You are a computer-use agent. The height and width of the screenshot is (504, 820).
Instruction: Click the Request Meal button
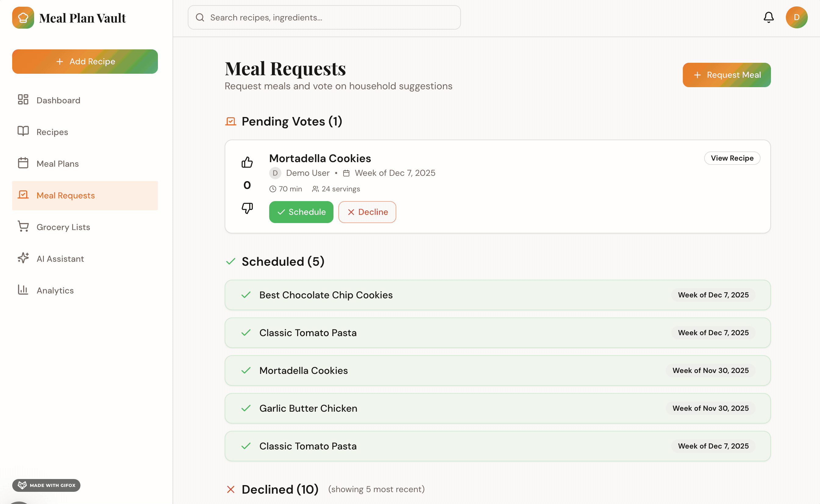726,75
